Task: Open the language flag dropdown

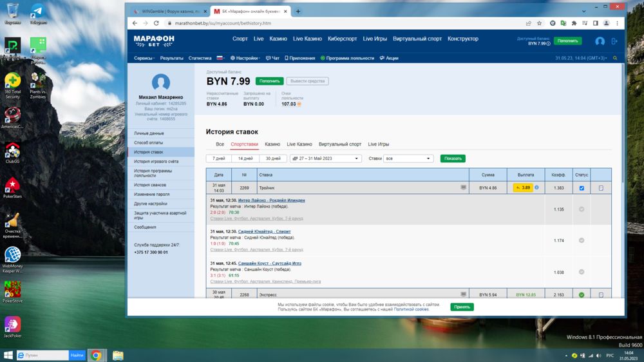Action: click(220, 58)
